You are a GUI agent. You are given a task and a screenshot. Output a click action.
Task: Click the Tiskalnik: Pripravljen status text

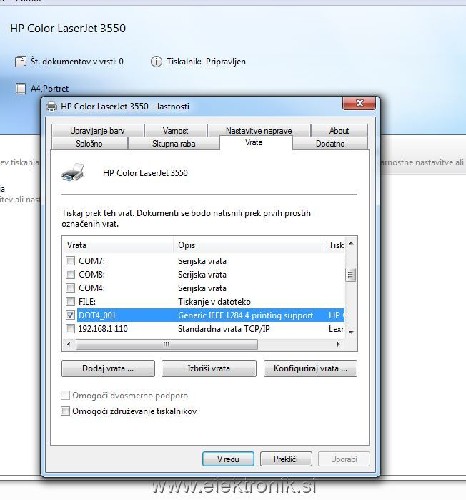point(206,61)
